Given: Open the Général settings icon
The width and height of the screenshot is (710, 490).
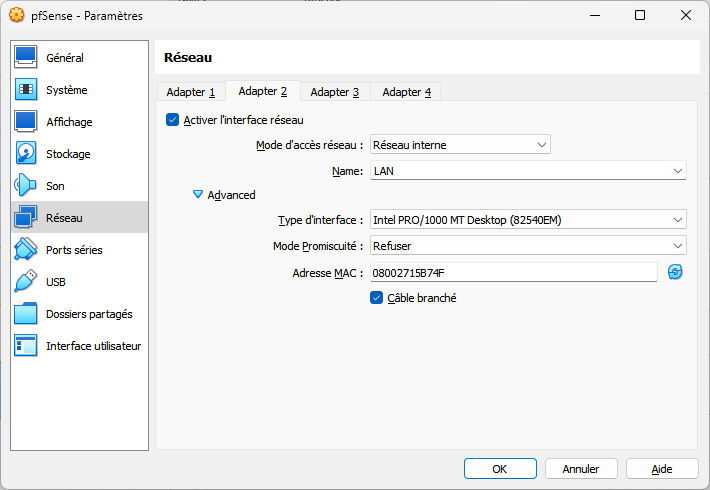Looking at the screenshot, I should pos(25,58).
